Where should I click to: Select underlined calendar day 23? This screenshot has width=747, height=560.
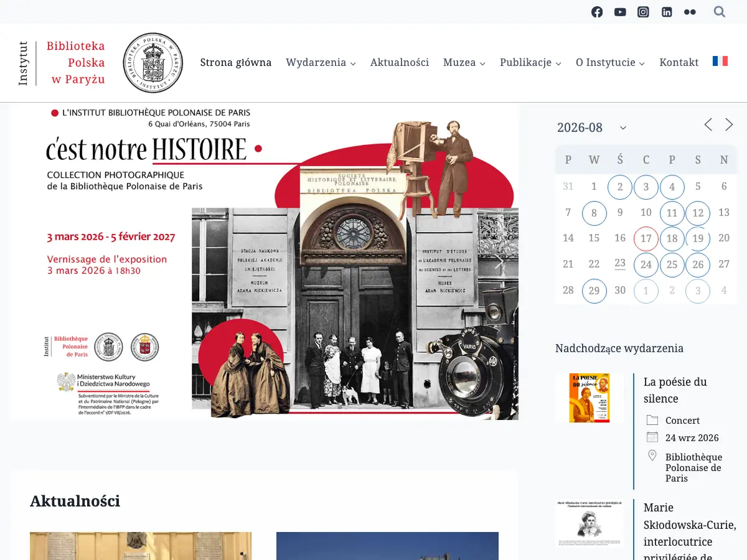[620, 264]
